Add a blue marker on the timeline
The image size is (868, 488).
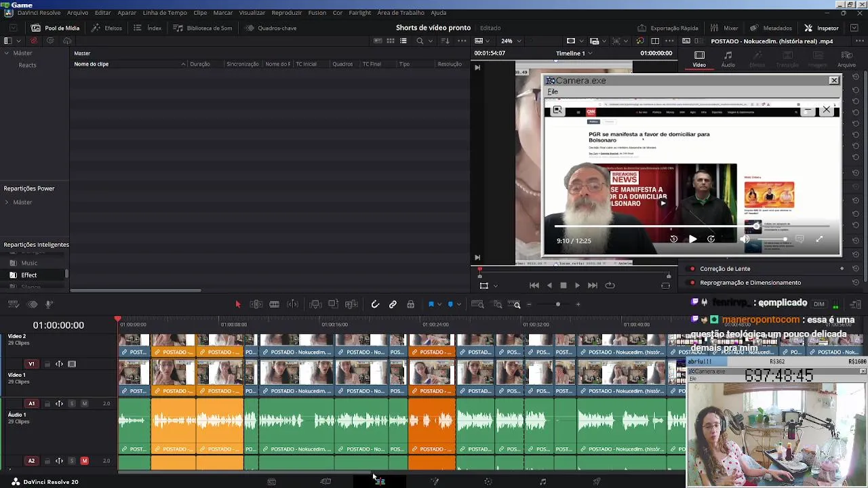[x=450, y=304]
